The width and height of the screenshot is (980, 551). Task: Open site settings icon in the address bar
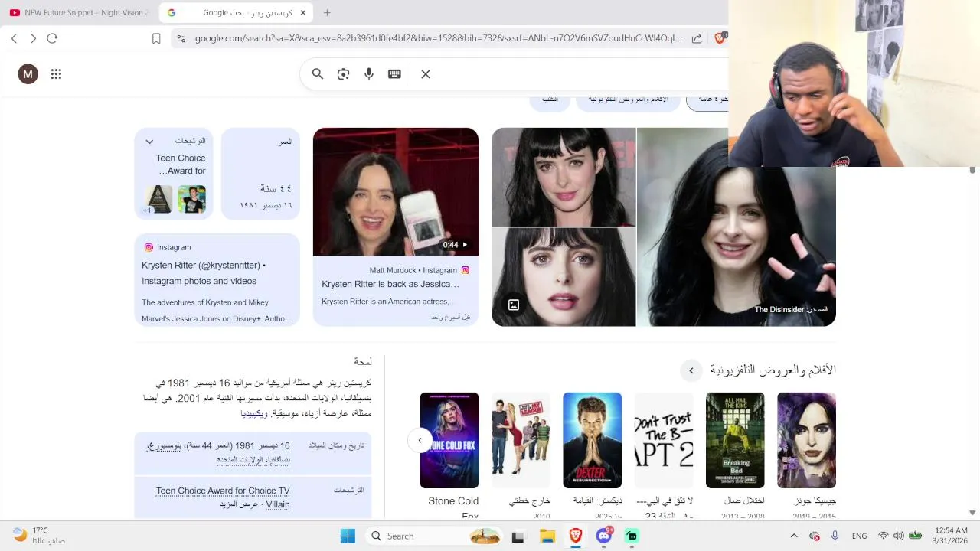click(x=180, y=38)
